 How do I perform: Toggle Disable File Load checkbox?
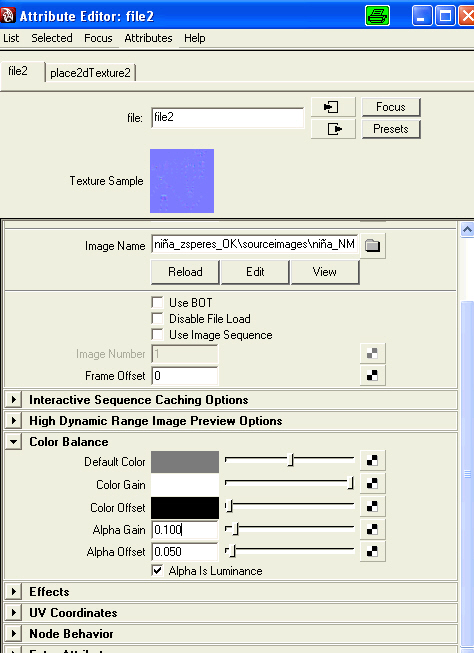click(x=157, y=319)
